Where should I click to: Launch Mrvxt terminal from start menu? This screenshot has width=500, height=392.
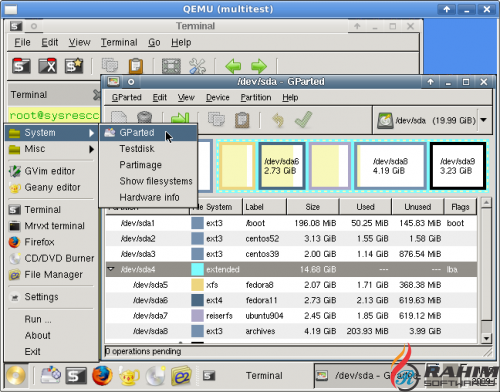(52, 226)
